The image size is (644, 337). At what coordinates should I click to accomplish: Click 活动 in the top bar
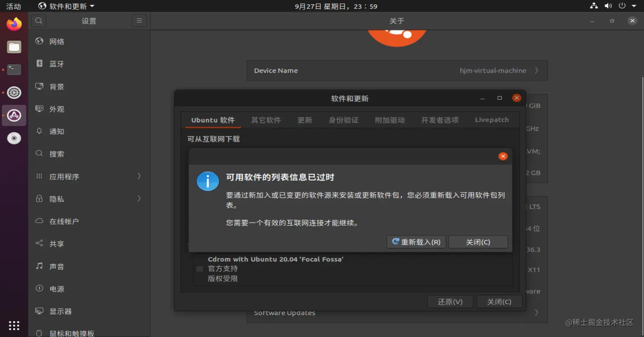tap(14, 6)
